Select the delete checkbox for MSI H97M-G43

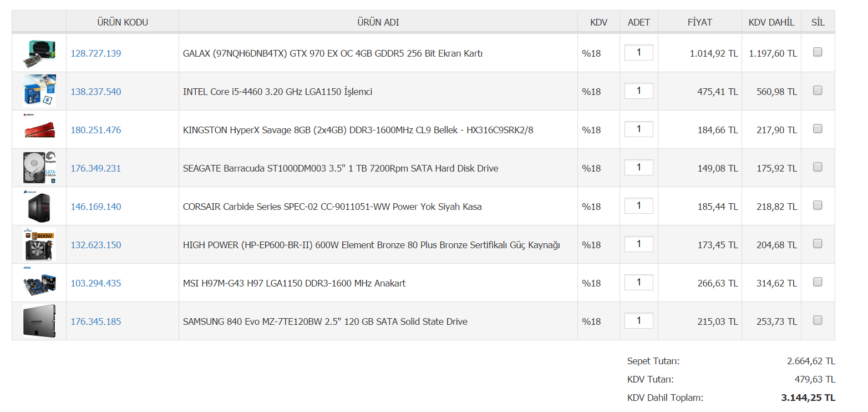[818, 282]
